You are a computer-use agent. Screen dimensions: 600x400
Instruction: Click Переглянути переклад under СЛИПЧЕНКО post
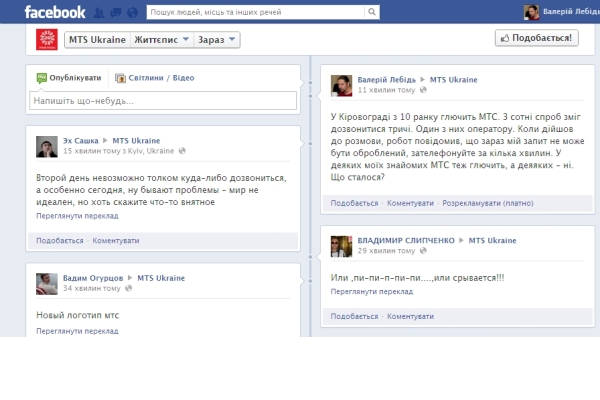click(x=372, y=292)
